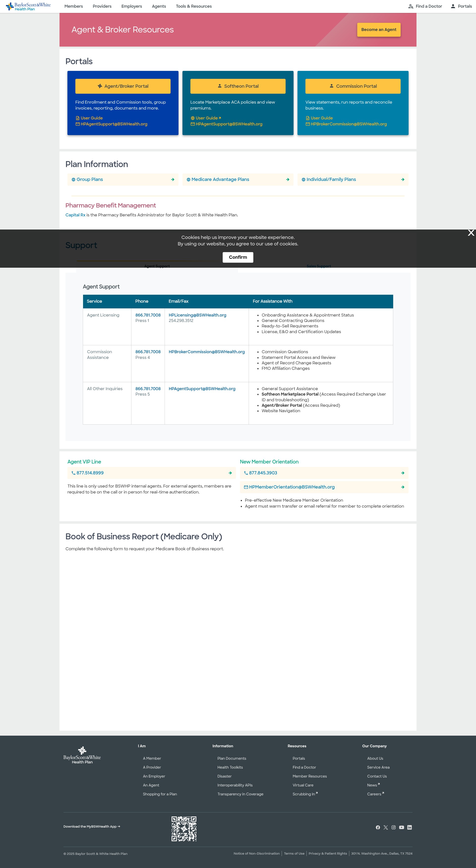Click phone icon beside 877.514.8999
The width and height of the screenshot is (476, 868).
pos(73,473)
